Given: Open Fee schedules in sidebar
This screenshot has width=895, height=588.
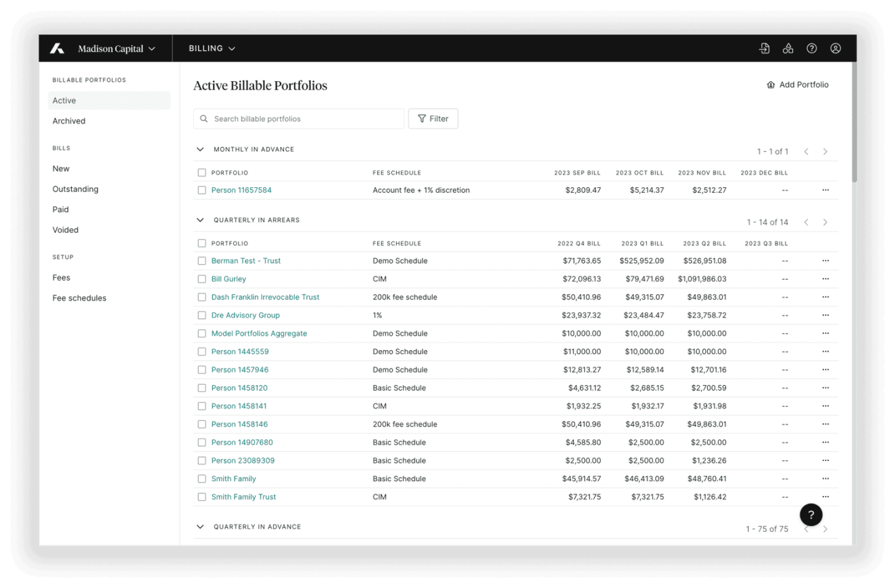Looking at the screenshot, I should [x=79, y=298].
